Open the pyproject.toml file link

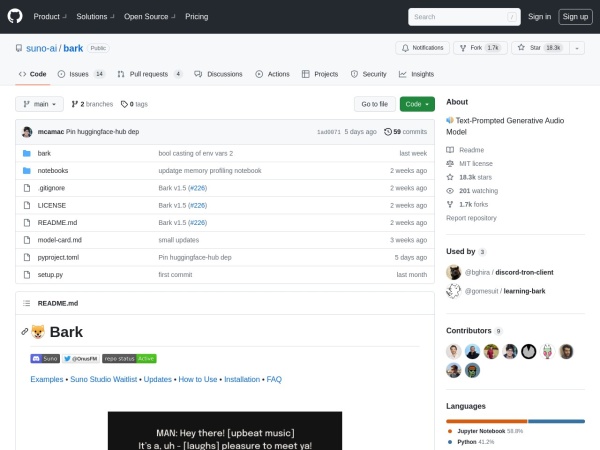pyautogui.click(x=58, y=257)
